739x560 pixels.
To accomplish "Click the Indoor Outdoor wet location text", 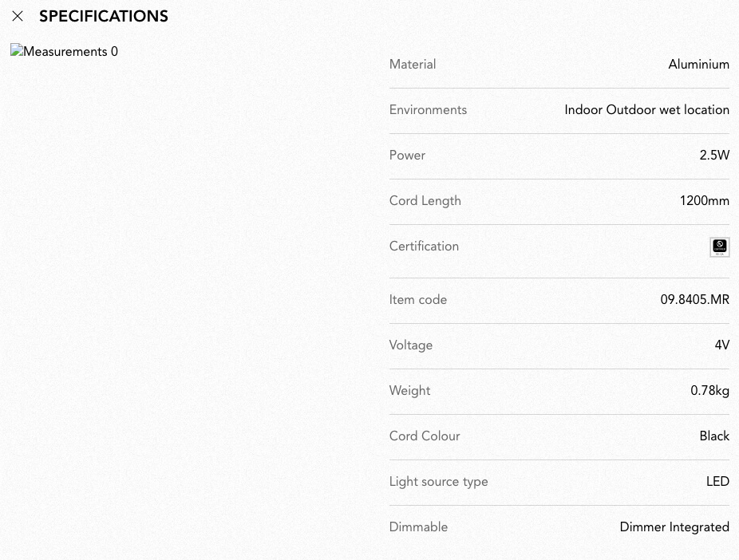I will [646, 110].
